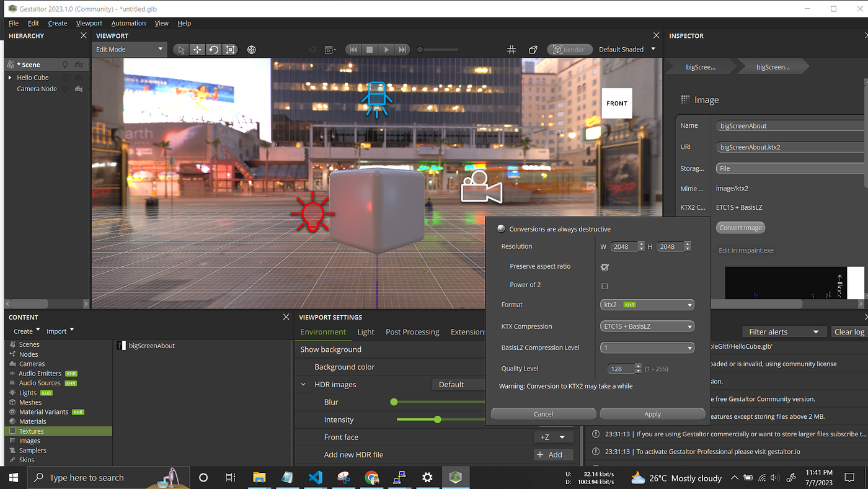Image resolution: width=868 pixels, height=489 pixels.
Task: Click the globe world-space icon
Action: [252, 50]
